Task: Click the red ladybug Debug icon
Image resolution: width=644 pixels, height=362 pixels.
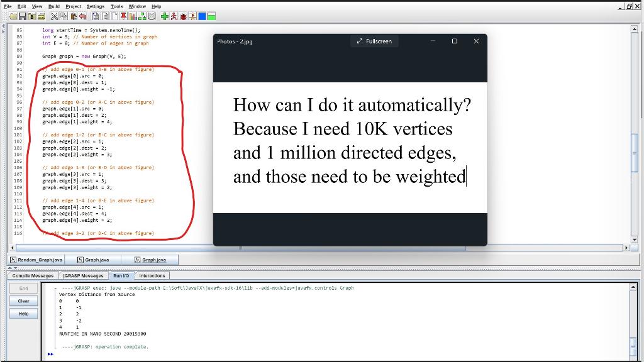Action: click(183, 16)
